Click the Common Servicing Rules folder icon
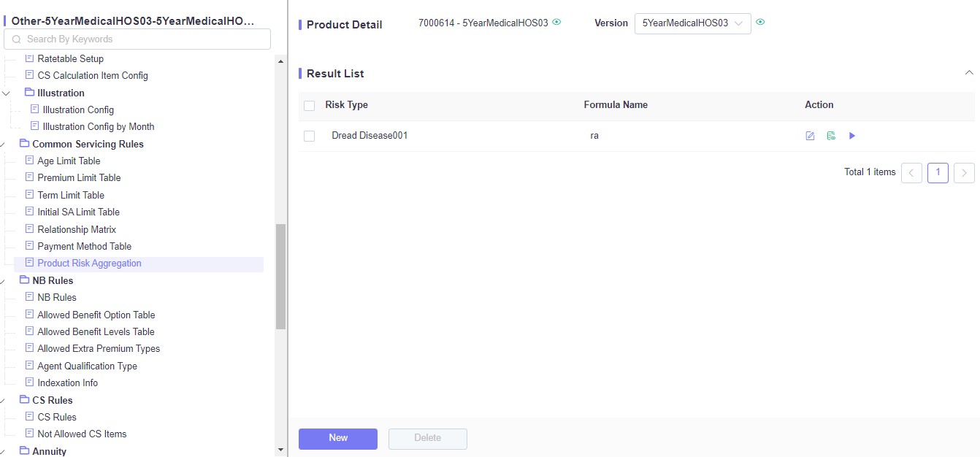Image resolution: width=980 pixels, height=457 pixels. pos(25,144)
